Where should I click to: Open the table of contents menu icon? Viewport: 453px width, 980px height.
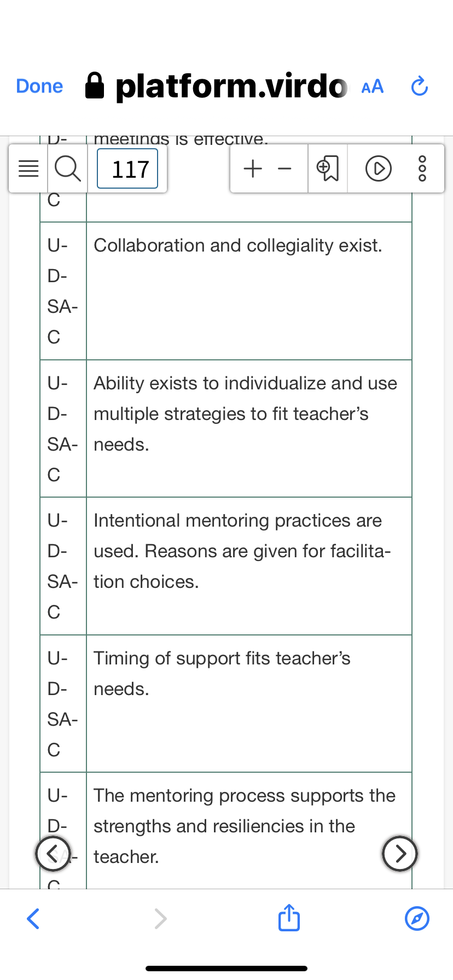(28, 169)
